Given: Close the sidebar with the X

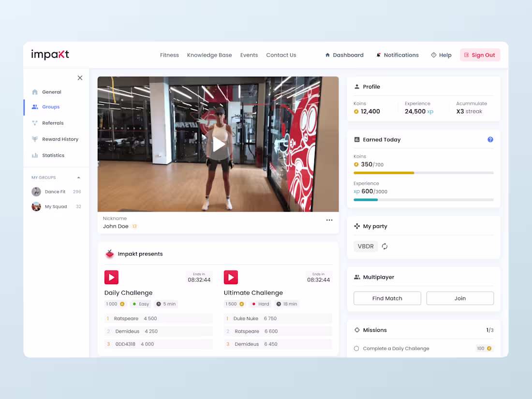Looking at the screenshot, I should pos(80,77).
